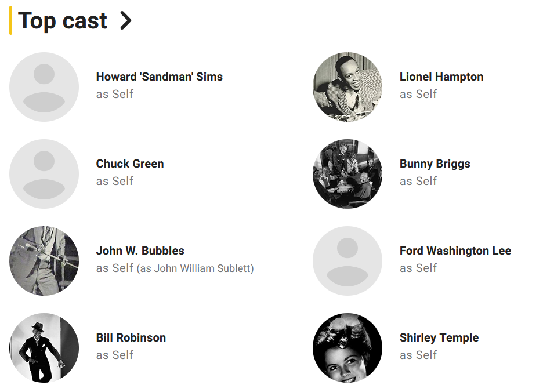This screenshot has height=392, width=543.
Task: Click Howard 'Sandman' Sims placeholder avatar
Action: [44, 87]
